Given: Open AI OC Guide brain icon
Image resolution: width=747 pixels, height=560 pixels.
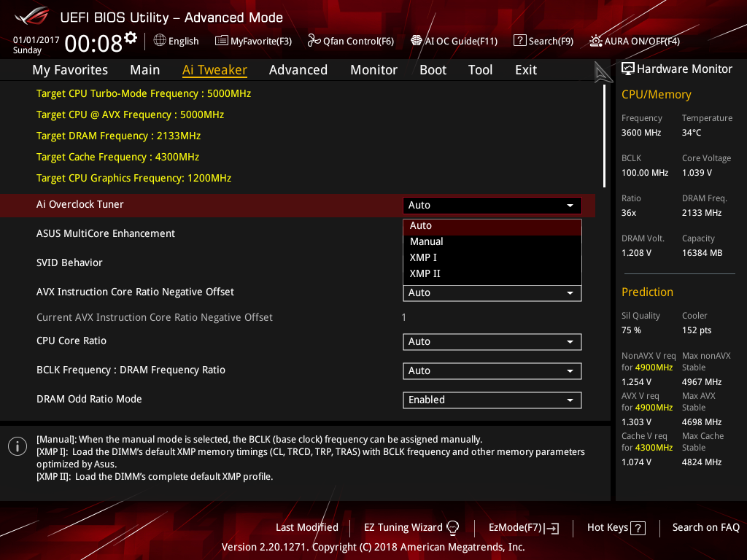Looking at the screenshot, I should tap(417, 41).
